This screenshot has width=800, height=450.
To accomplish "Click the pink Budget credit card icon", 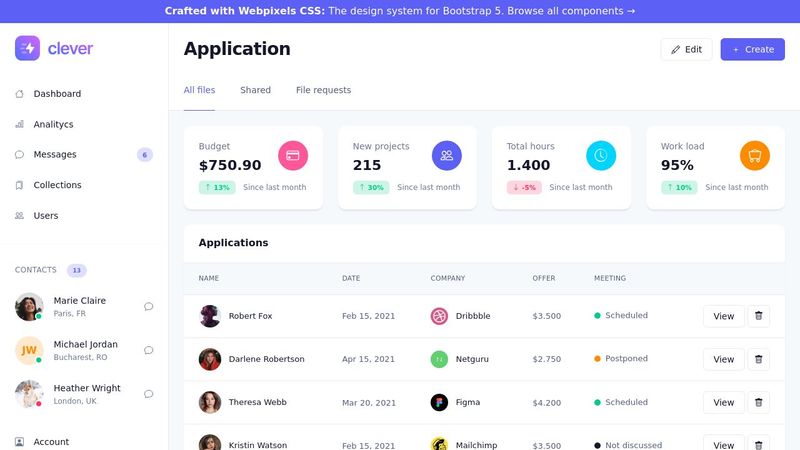I will point(293,155).
